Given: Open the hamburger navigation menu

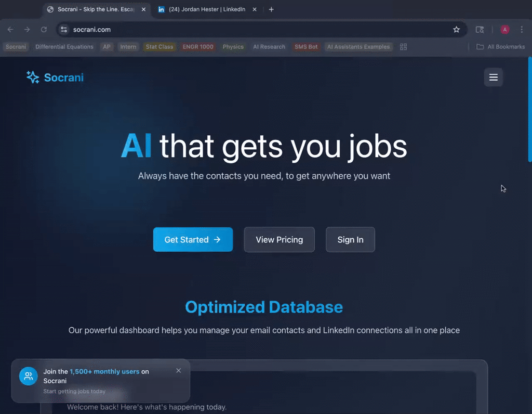Looking at the screenshot, I should click(494, 77).
